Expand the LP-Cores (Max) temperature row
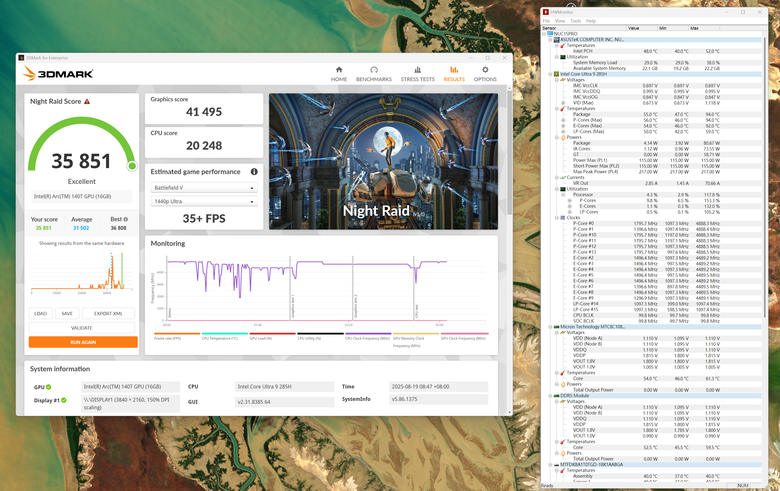 point(563,132)
